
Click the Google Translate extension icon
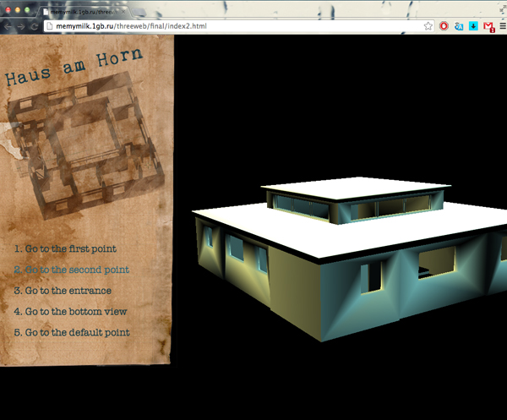point(459,26)
